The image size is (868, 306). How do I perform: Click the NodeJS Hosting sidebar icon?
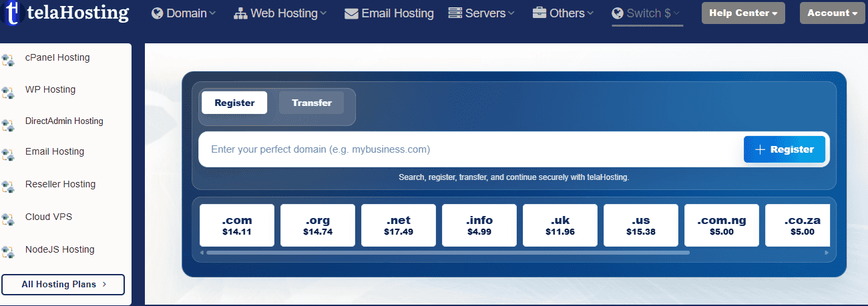(x=8, y=252)
